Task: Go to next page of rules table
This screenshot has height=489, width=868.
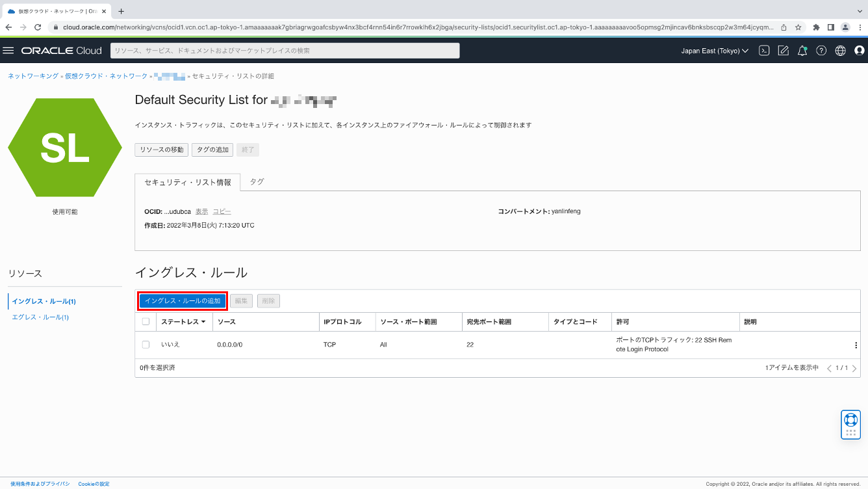Action: 854,369
